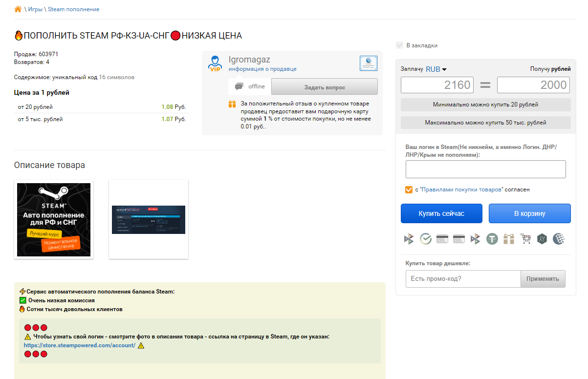The image size is (588, 379).
Task: Click the gift card icon in seller box
Action: [x=232, y=104]
